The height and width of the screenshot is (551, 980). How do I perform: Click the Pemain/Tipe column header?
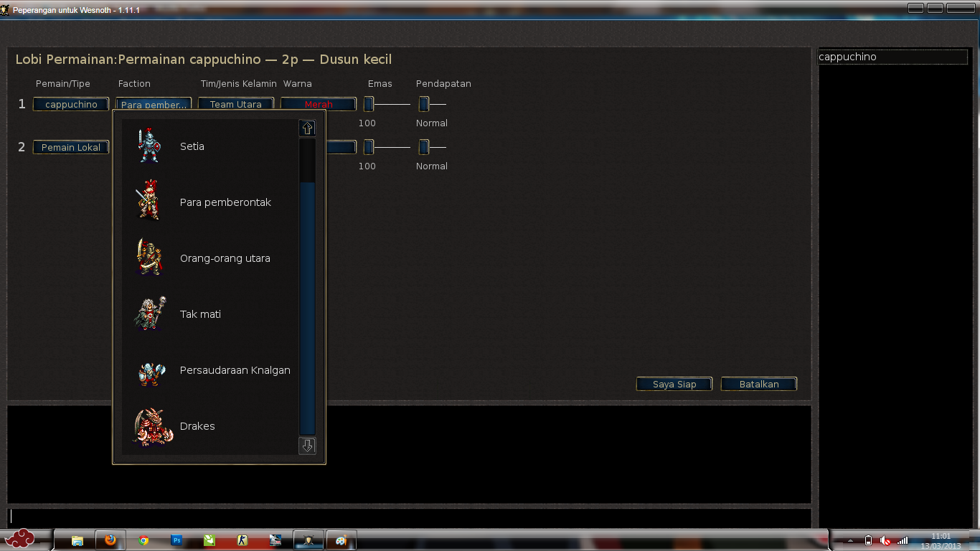click(63, 84)
